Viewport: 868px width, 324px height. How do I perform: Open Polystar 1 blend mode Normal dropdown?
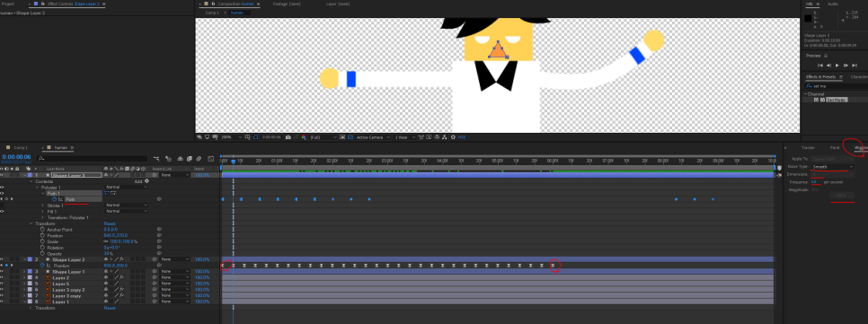pos(126,187)
